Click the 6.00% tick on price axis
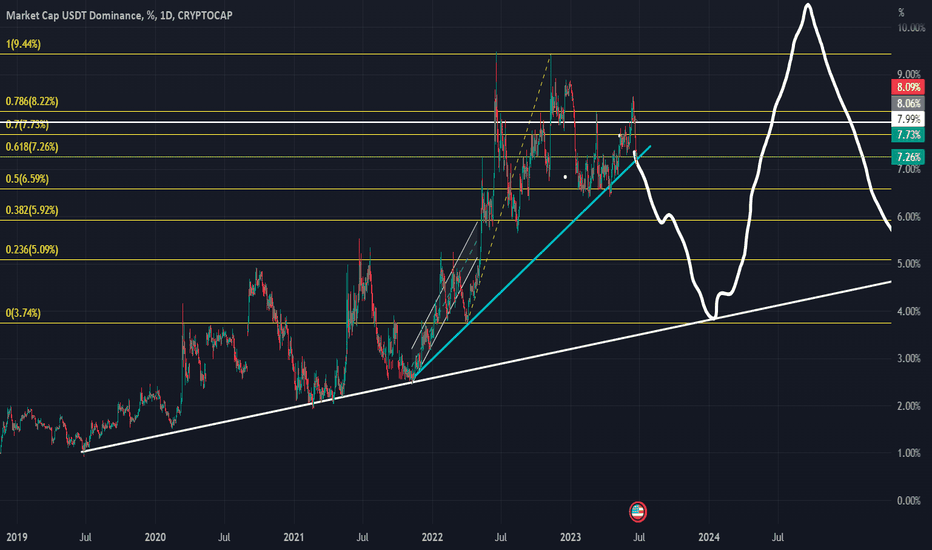This screenshot has width=932, height=550. pos(909,216)
